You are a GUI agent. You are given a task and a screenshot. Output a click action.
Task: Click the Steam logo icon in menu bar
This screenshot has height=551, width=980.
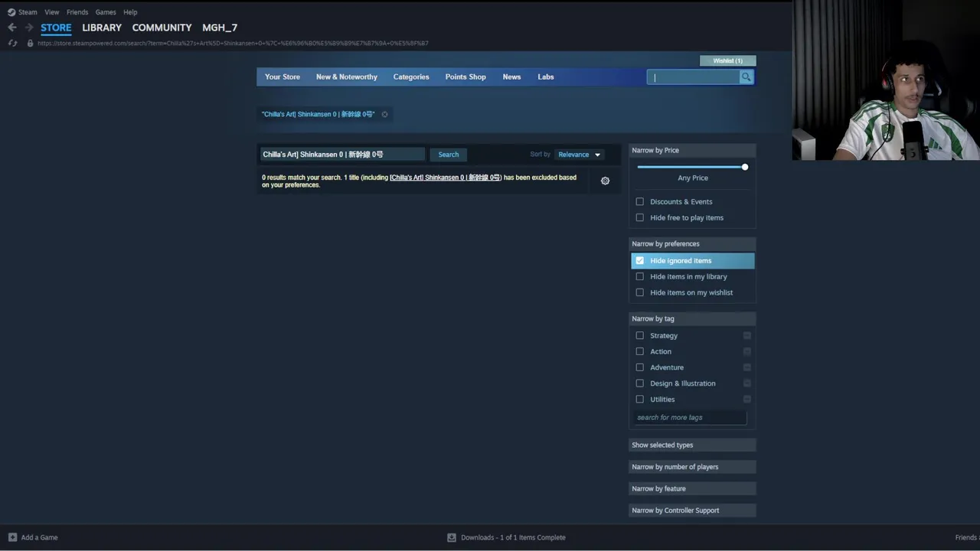point(11,12)
